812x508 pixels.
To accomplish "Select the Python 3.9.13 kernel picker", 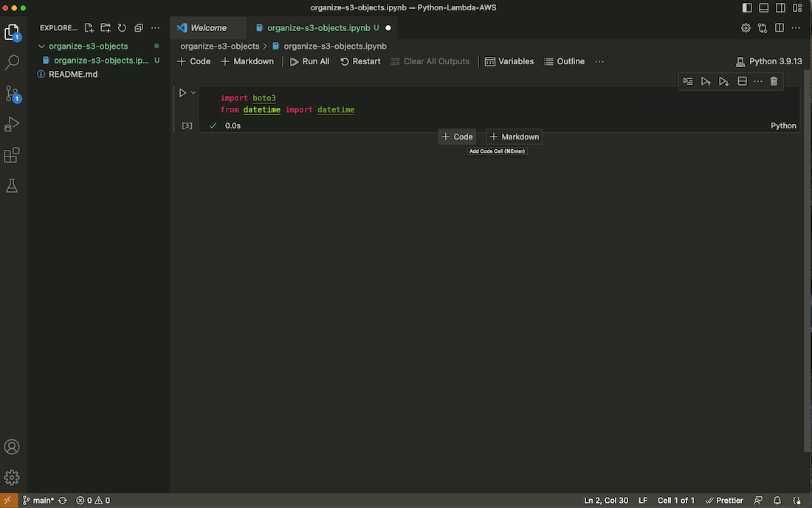I will click(x=768, y=61).
